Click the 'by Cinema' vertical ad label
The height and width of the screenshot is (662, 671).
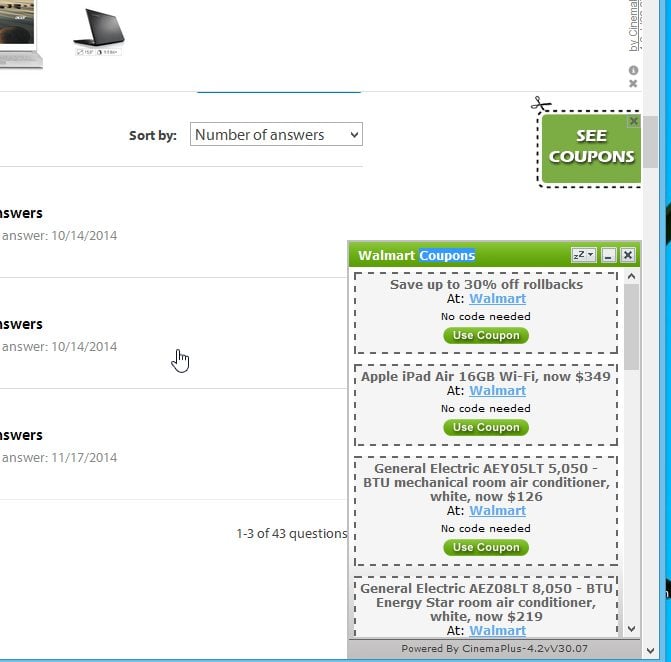click(x=634, y=26)
